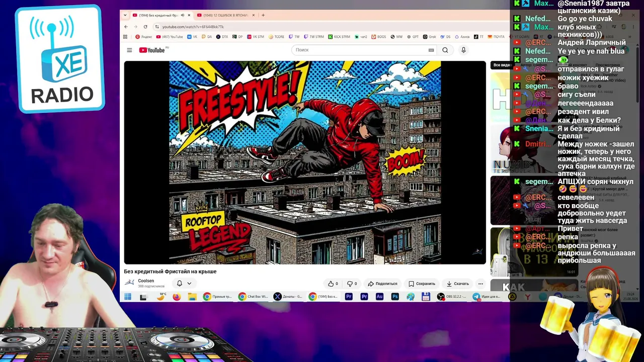Image resolution: width=644 pixels, height=362 pixels.
Task: Open the '(467) YouTube' bookmark
Action: pyautogui.click(x=170, y=37)
